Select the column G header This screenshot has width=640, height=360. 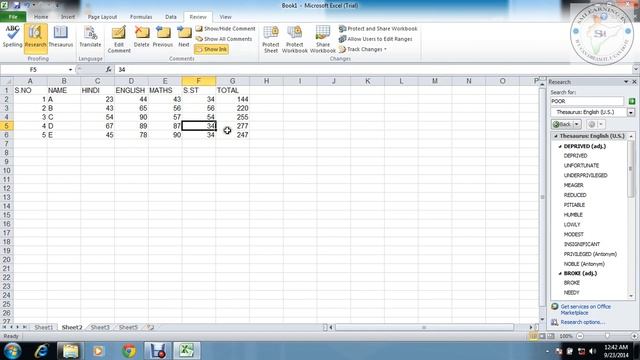(232, 81)
